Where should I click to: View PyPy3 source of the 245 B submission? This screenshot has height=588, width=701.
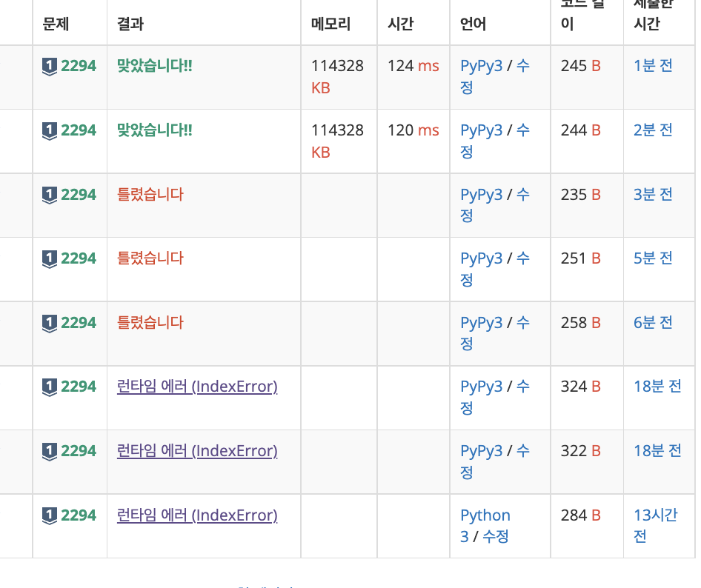pos(482,66)
